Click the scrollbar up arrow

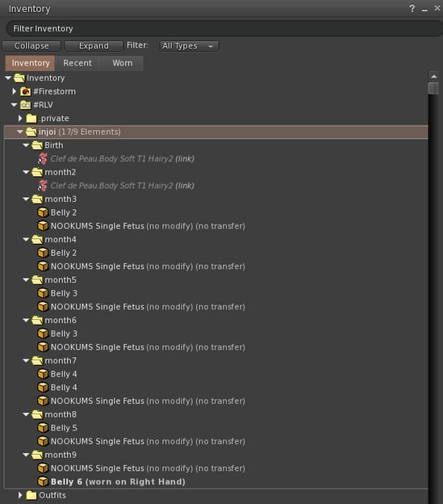click(x=433, y=77)
